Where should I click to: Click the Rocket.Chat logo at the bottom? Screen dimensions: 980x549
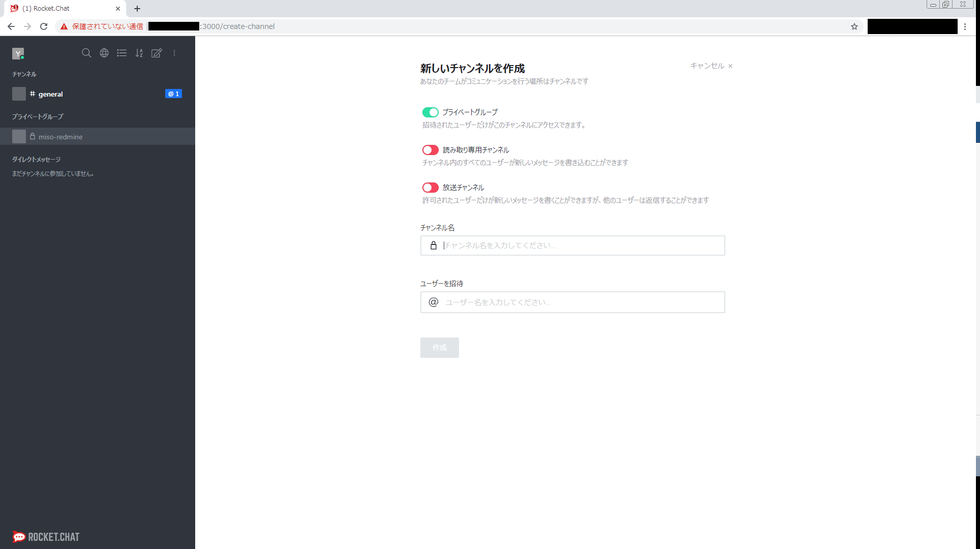[46, 537]
